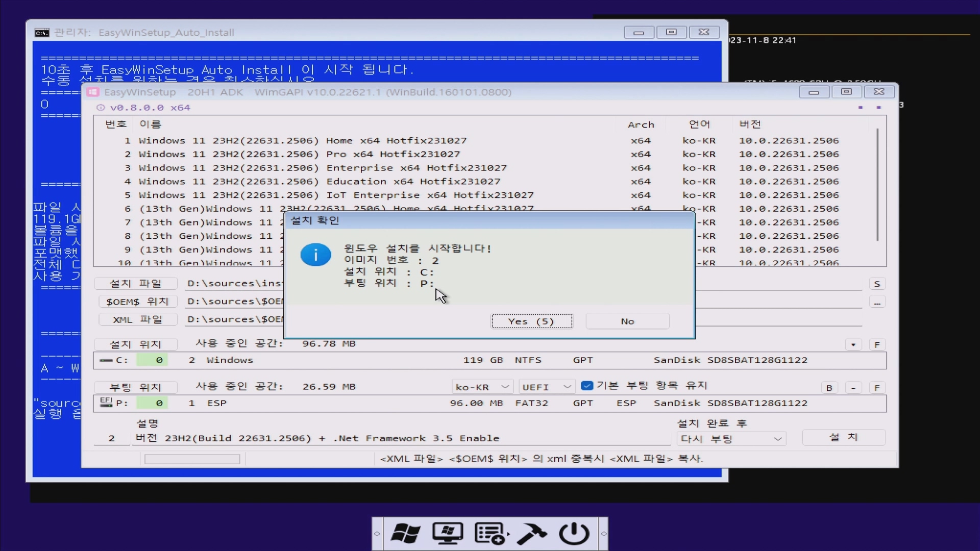
Task: Click the progress bar in status bar
Action: tap(192, 459)
